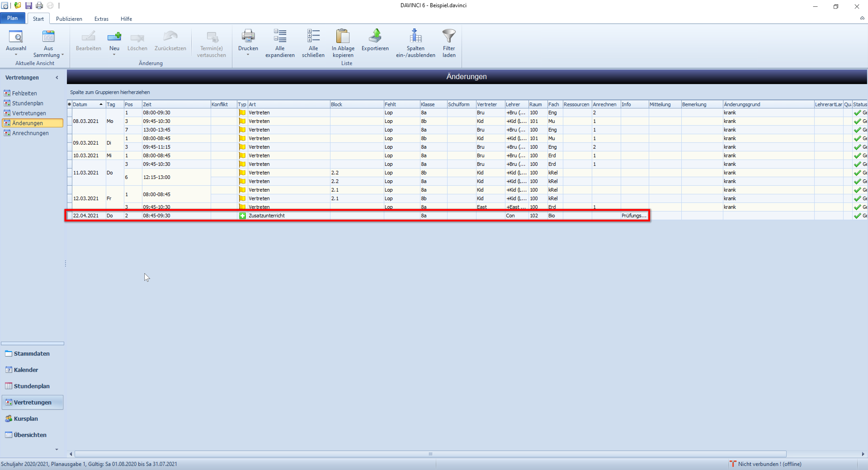The image size is (868, 470).
Task: Open the Plan file menu
Action: click(x=12, y=18)
